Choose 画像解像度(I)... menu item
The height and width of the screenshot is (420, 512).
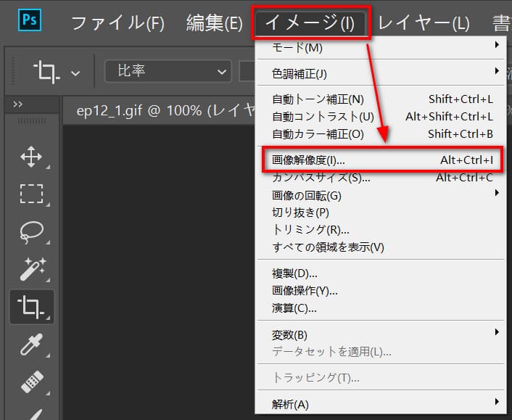pyautogui.click(x=381, y=160)
